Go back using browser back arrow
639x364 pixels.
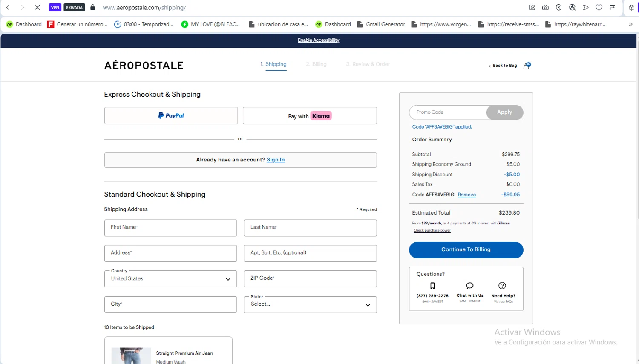click(8, 7)
